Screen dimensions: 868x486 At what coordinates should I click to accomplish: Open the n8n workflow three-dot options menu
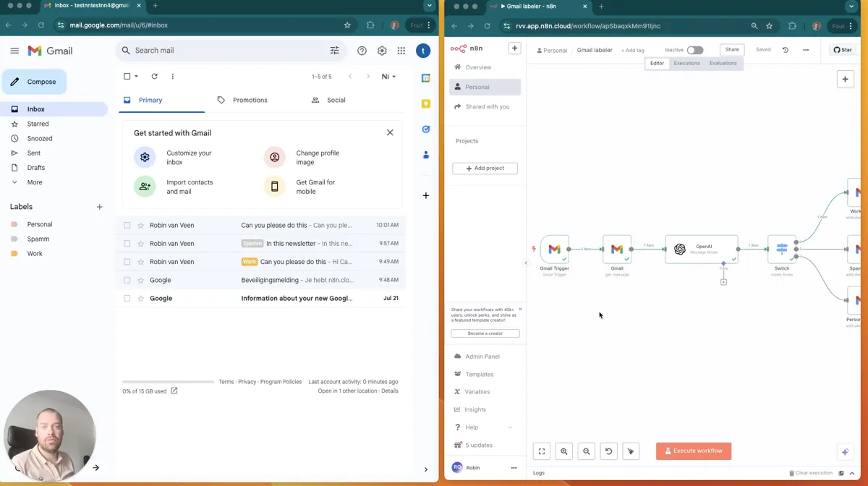(x=806, y=50)
